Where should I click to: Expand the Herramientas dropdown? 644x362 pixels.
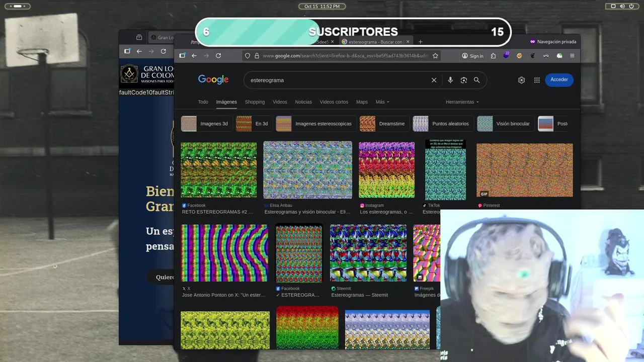tap(462, 102)
